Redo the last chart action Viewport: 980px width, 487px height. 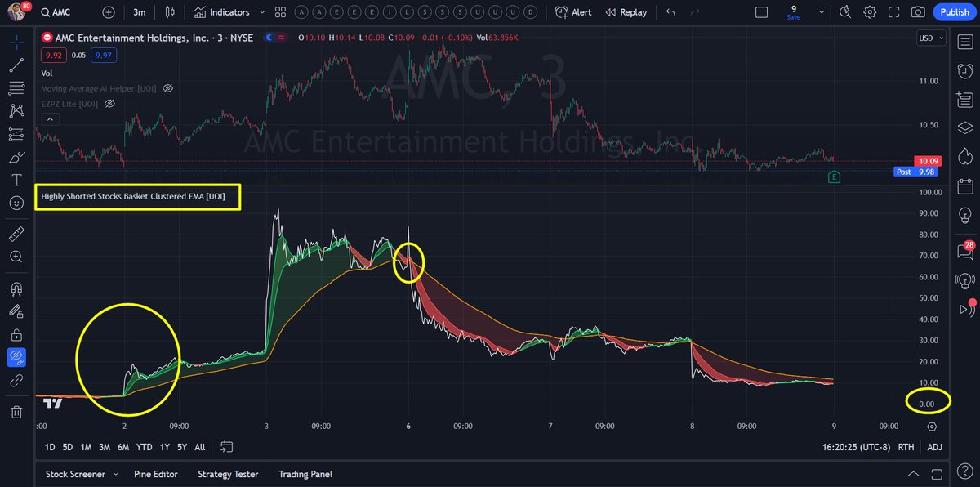[694, 12]
